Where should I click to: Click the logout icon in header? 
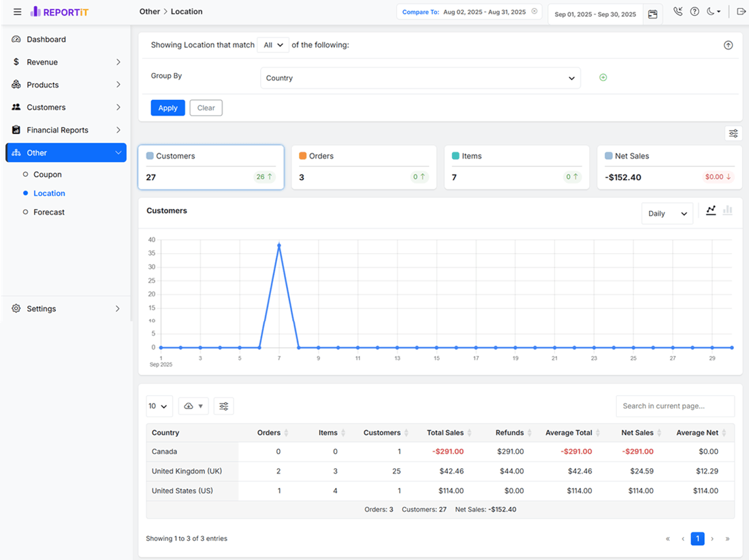742,12
